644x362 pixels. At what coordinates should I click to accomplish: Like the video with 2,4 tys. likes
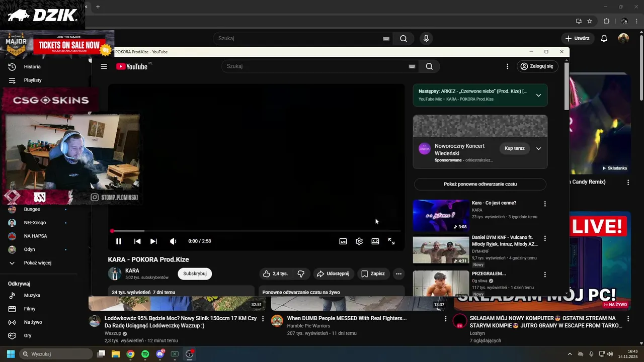point(276,274)
